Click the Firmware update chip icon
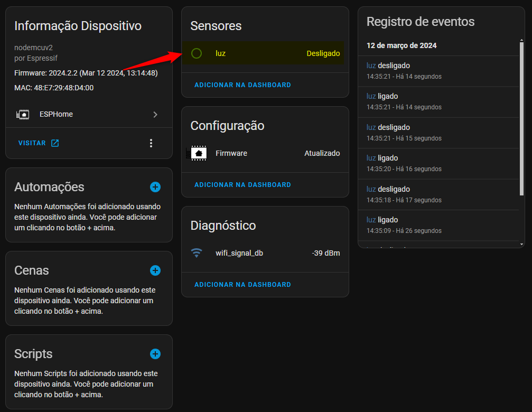Viewport: 532px width, 412px height. tap(197, 153)
